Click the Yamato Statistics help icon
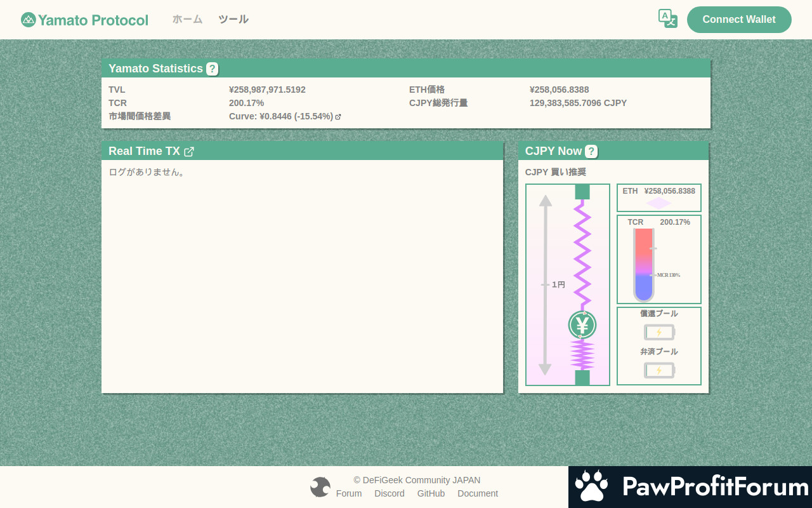This screenshot has width=812, height=508. pyautogui.click(x=212, y=69)
